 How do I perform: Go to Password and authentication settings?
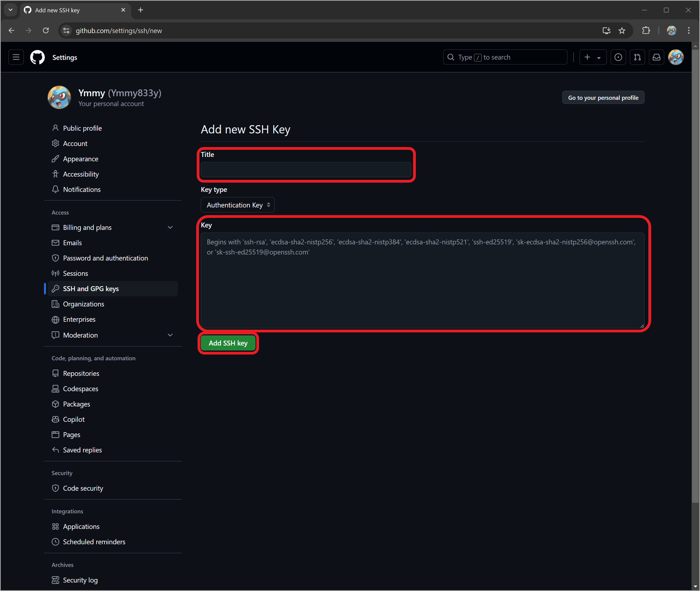click(x=105, y=258)
